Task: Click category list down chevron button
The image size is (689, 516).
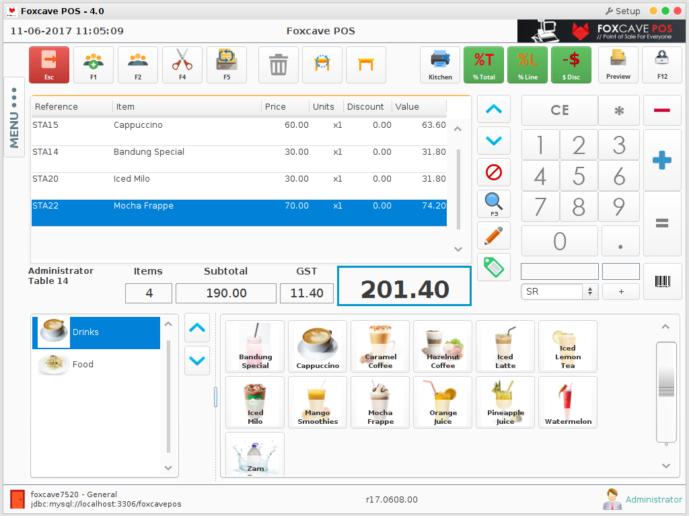Action: [x=197, y=360]
